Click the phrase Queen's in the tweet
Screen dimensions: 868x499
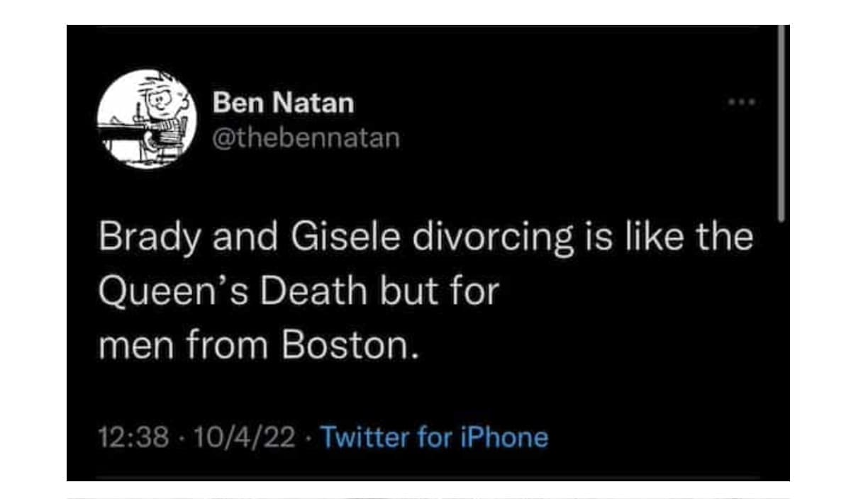tap(172, 291)
